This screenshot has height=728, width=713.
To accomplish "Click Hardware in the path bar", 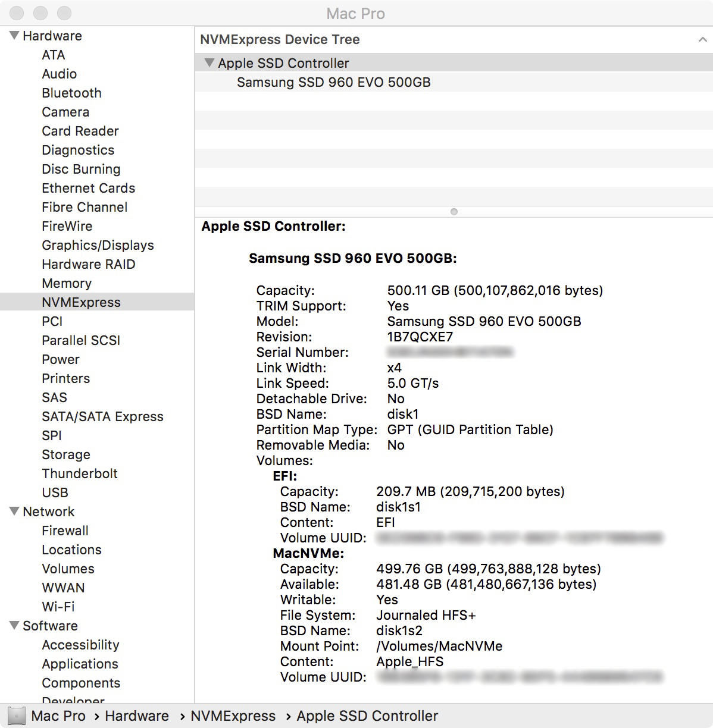I will [137, 716].
